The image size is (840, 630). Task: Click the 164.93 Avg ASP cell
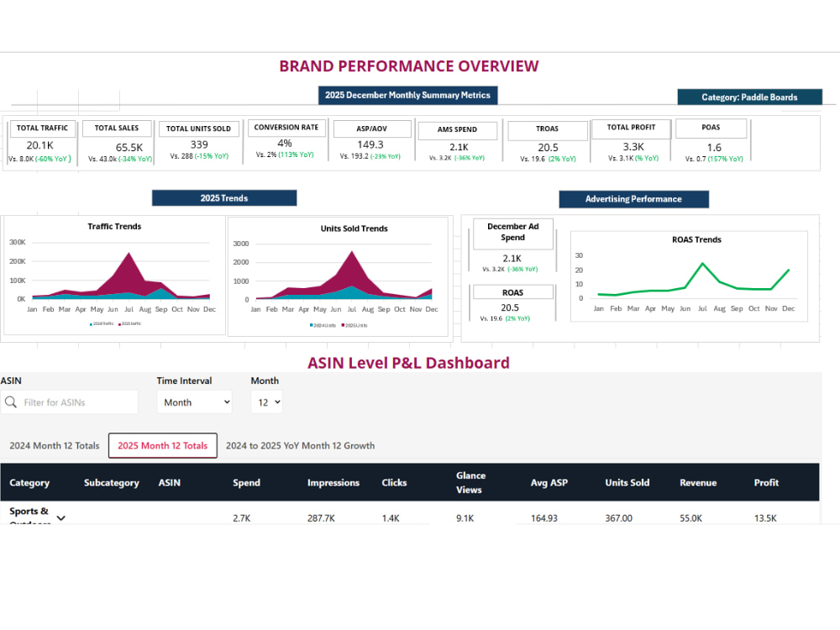[x=544, y=518]
